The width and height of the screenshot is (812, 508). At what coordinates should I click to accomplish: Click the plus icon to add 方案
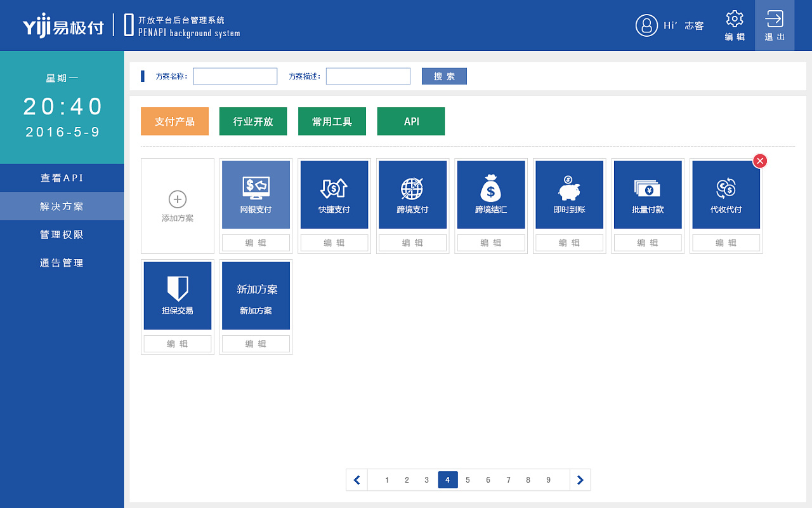coord(178,199)
